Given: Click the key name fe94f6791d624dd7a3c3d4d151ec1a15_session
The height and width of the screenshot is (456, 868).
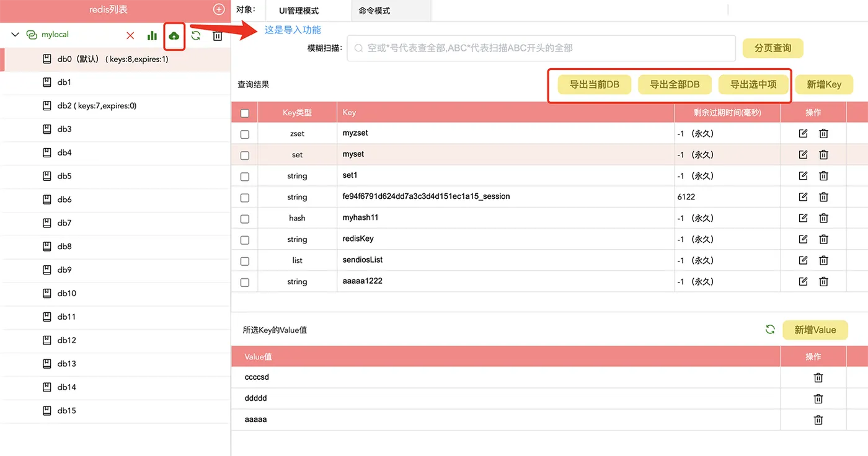Looking at the screenshot, I should (426, 196).
